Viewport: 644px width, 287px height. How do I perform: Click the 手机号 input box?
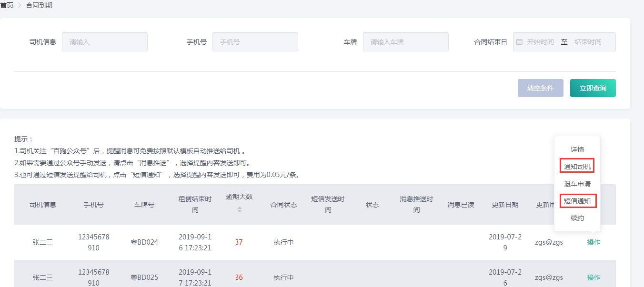[x=255, y=42]
